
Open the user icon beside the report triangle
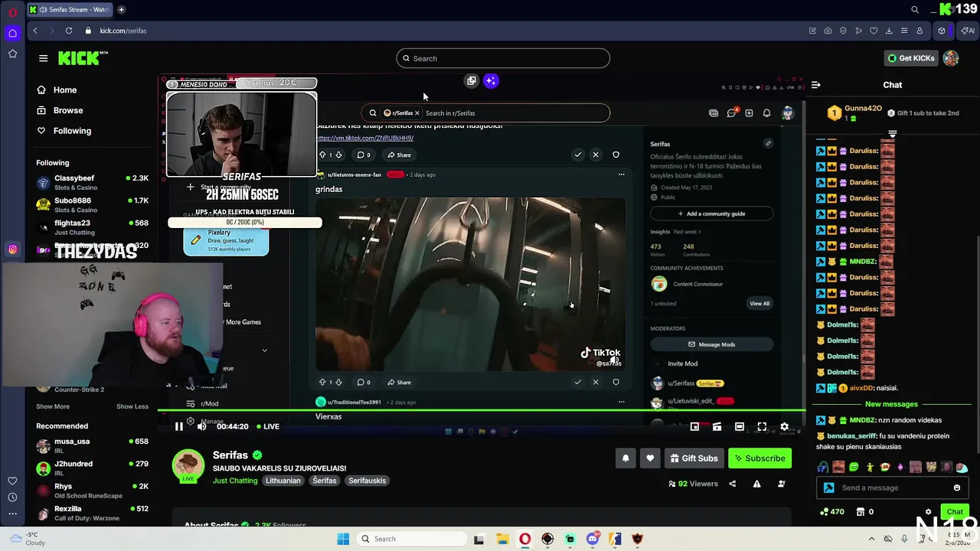click(781, 484)
